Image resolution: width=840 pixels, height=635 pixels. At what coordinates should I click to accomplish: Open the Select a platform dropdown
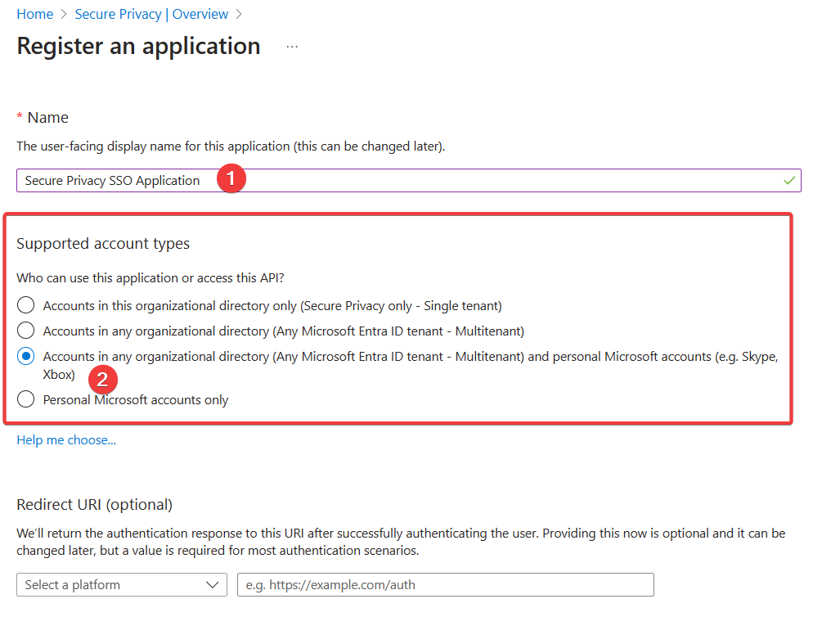(x=121, y=584)
